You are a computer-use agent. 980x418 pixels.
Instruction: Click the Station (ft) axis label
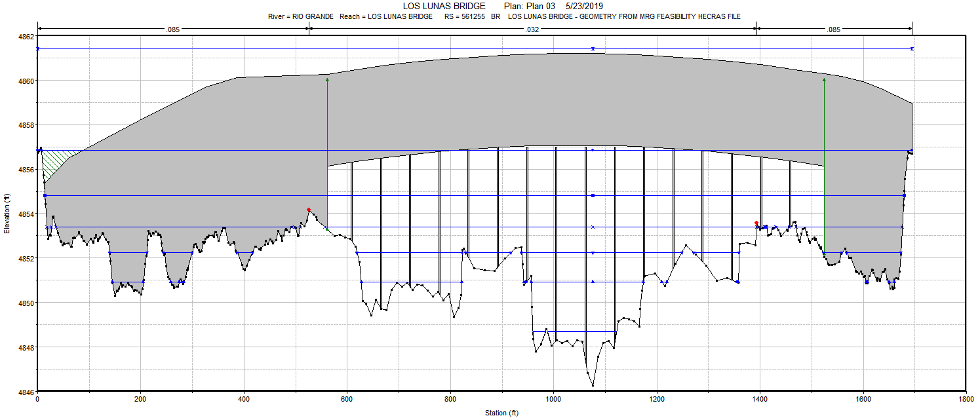pyautogui.click(x=501, y=413)
